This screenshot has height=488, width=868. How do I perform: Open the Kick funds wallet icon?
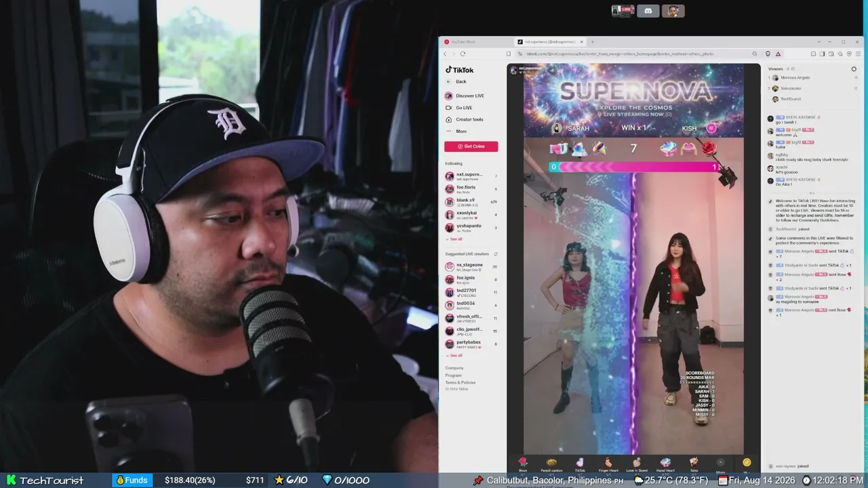tap(121, 480)
